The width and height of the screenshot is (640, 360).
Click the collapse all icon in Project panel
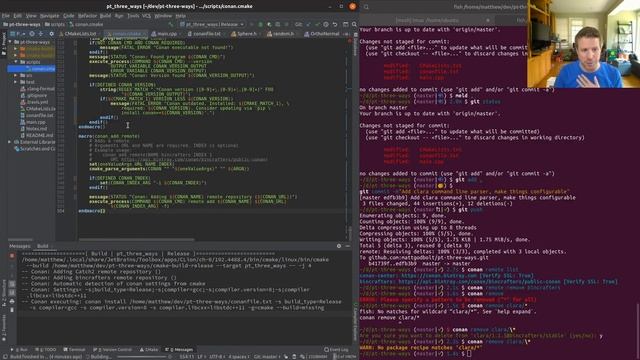[x=41, y=34]
